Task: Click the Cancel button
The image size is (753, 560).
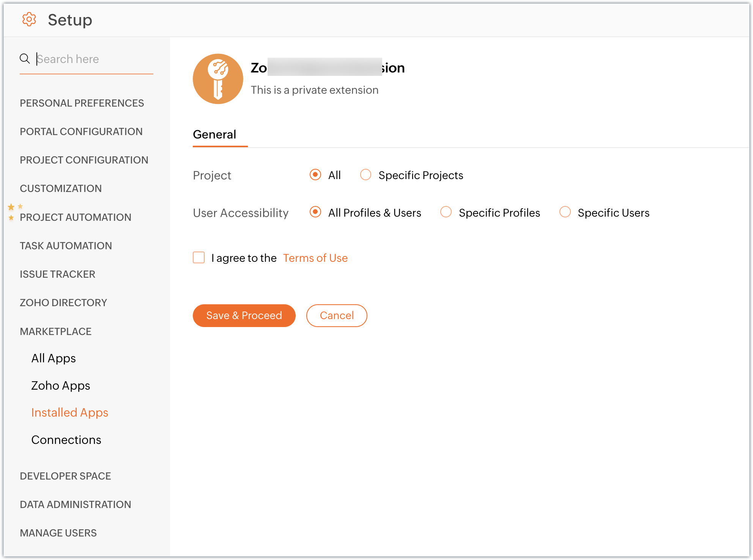Action: (337, 316)
